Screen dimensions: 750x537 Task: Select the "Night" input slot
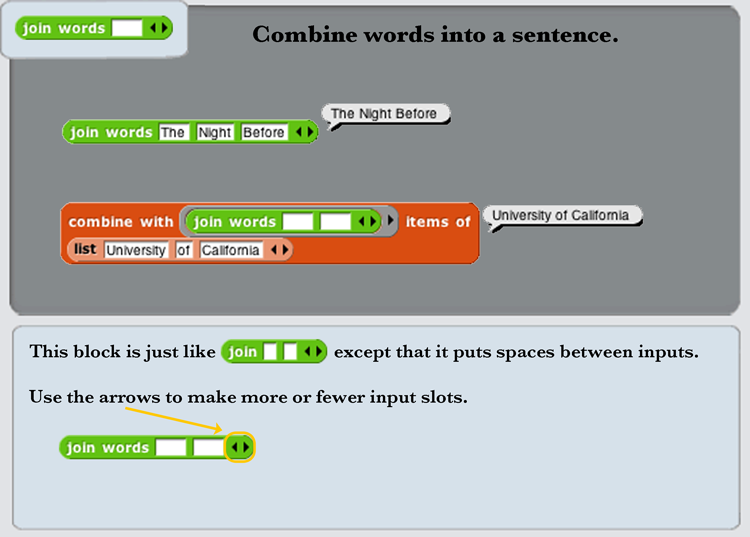214,133
